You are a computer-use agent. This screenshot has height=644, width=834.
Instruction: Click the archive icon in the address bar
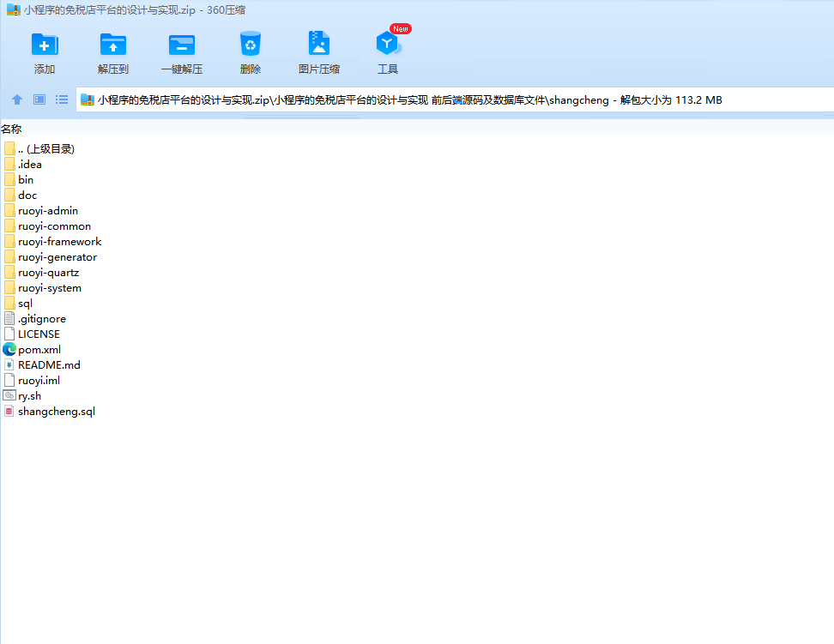coord(88,100)
